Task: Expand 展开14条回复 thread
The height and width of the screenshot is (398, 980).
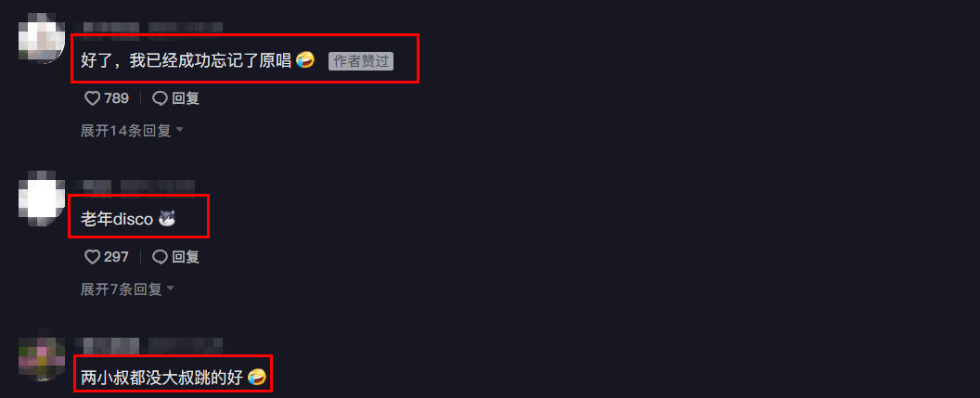Action: pyautogui.click(x=132, y=131)
